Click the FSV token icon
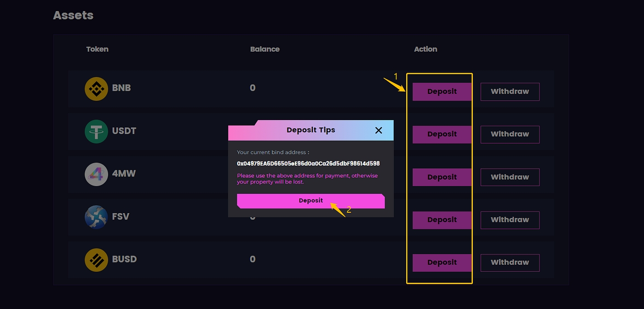This screenshot has height=309, width=644. click(x=96, y=217)
